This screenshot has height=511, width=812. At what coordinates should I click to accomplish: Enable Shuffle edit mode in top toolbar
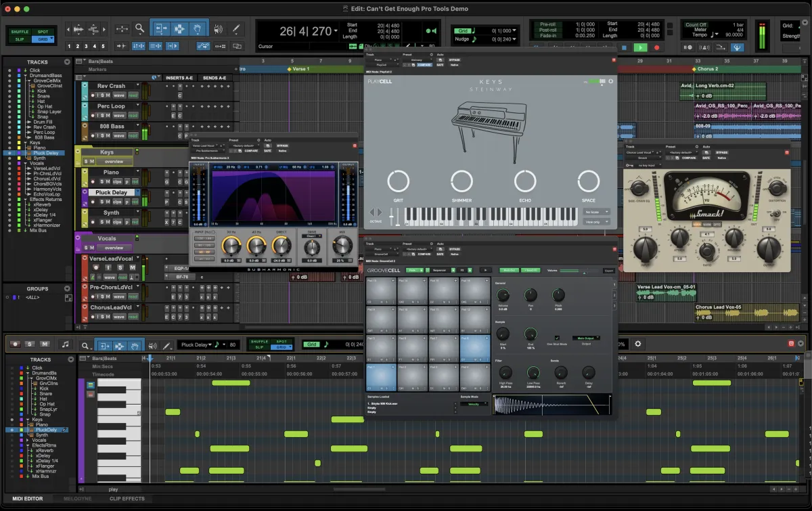20,32
